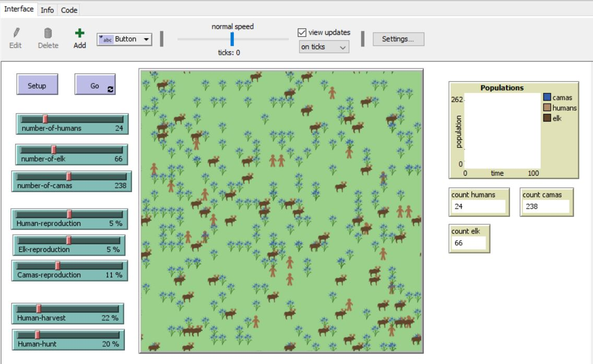The width and height of the screenshot is (593, 364).
Task: Click the Human-hunt slider
Action: (68, 338)
